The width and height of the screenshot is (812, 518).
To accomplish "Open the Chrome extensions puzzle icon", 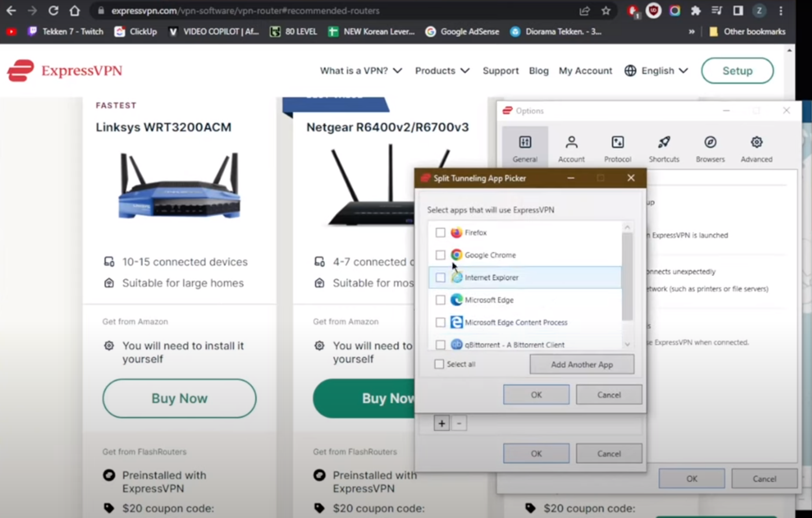I will pyautogui.click(x=696, y=10).
